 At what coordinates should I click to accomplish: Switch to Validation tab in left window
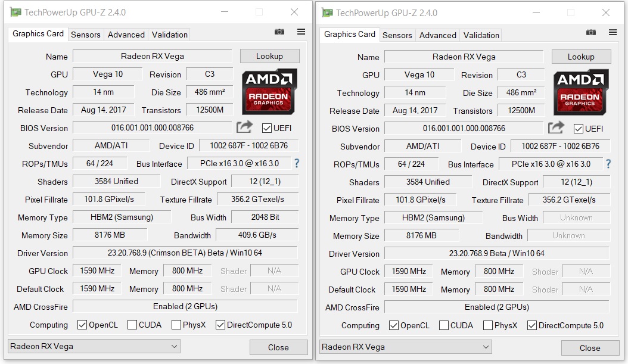(x=169, y=35)
